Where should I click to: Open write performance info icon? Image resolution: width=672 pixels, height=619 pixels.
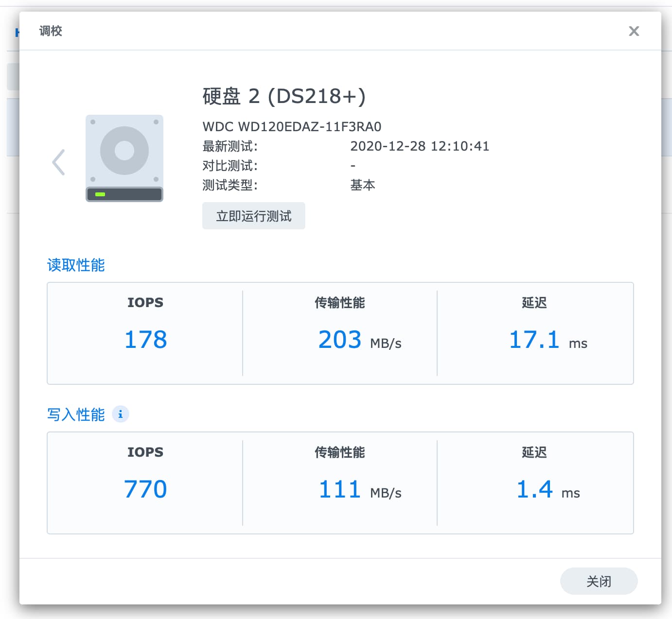[x=120, y=414]
